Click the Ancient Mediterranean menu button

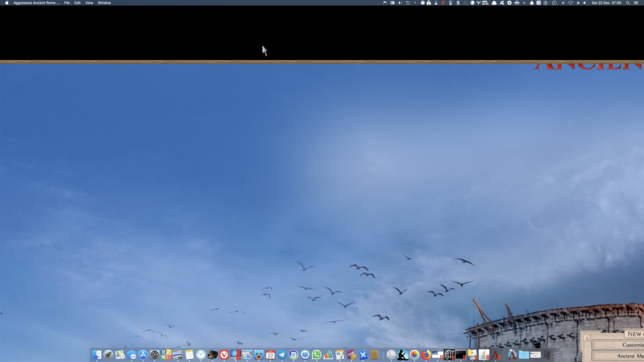[630, 356]
